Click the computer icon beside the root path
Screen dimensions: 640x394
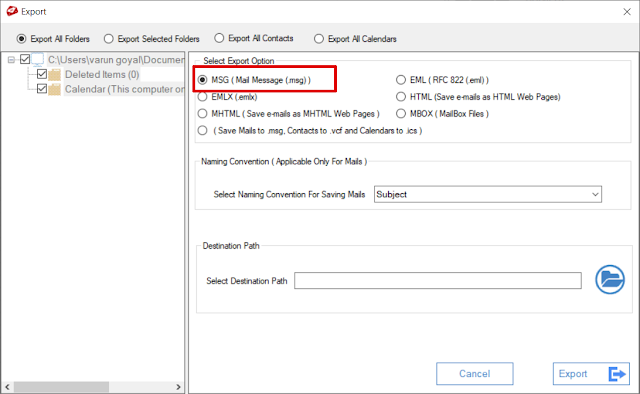[38, 60]
